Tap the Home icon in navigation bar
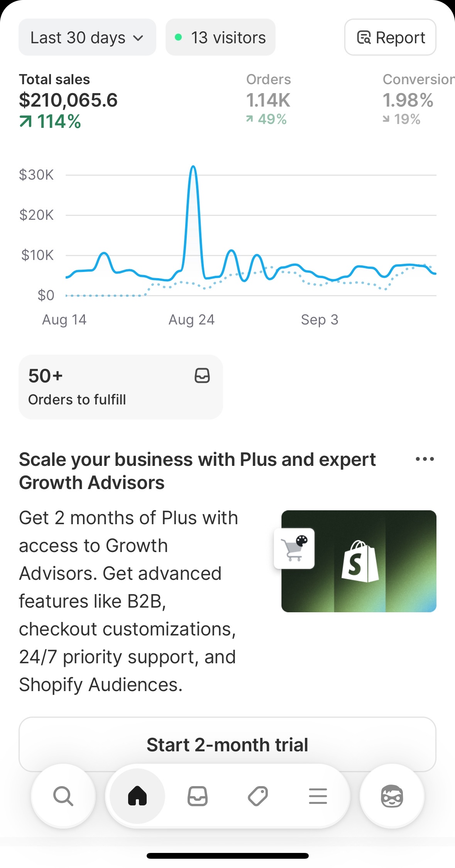Screen dimensions: 455x868 coord(137,796)
